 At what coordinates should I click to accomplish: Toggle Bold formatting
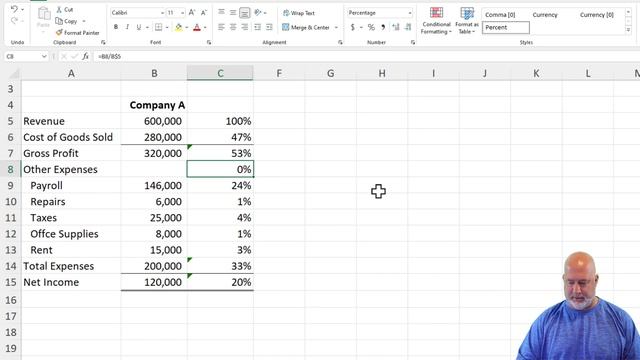coord(116,27)
